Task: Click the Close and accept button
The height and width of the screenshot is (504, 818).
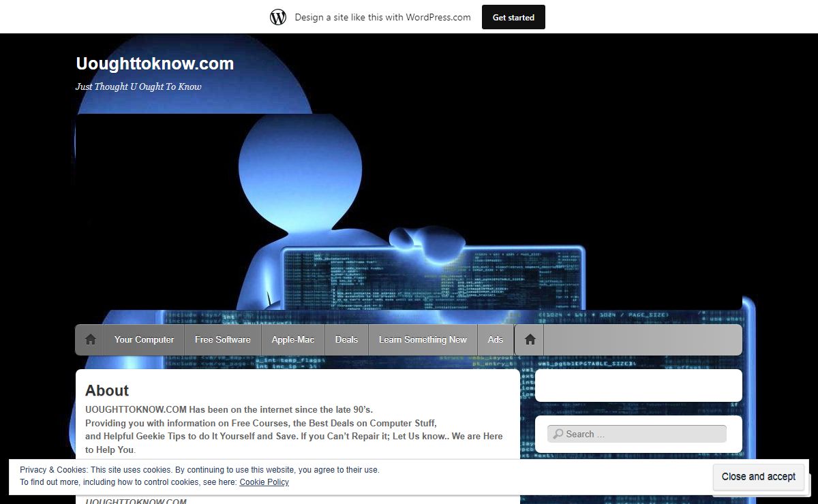Action: pos(759,477)
